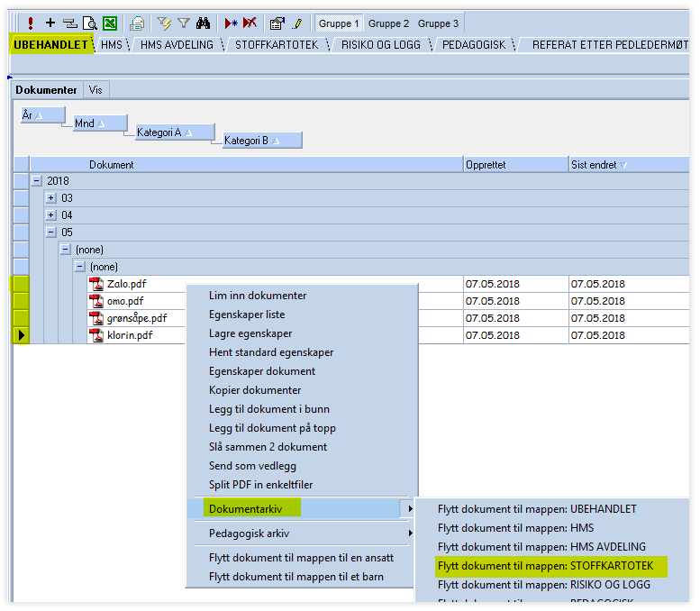Click the plain funnel filter icon
Image resolution: width=700 pixels, height=611 pixels.
click(184, 23)
